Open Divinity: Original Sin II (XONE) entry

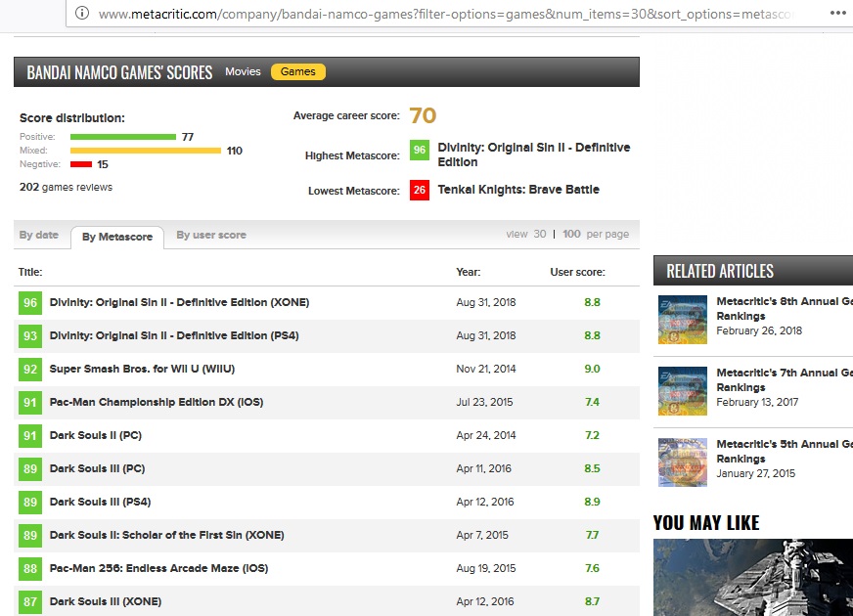[x=180, y=302]
